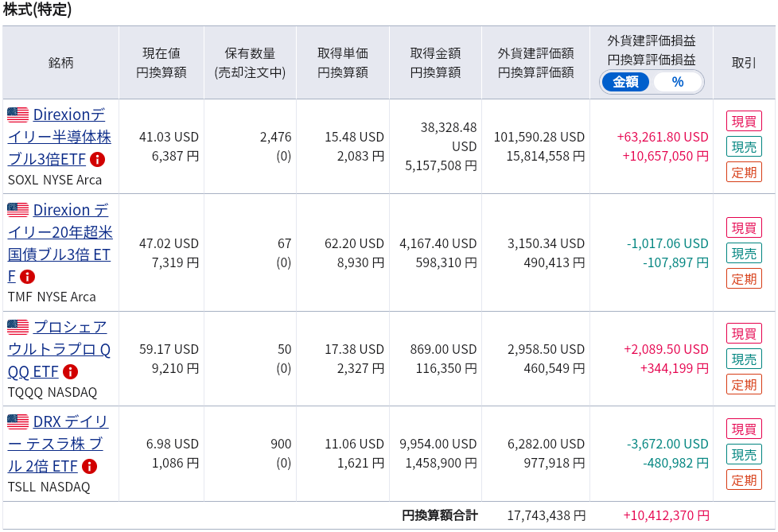Click the 6.98 USD current price value
Screen dimensions: 778x532
click(x=172, y=444)
